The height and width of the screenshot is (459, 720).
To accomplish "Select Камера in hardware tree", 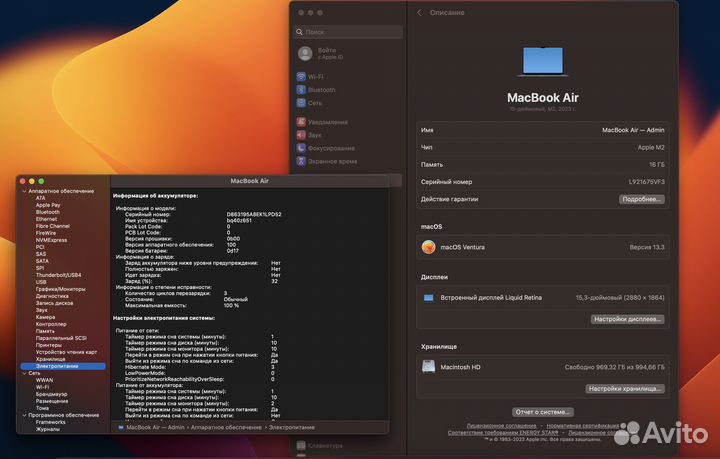I will pos(45,317).
